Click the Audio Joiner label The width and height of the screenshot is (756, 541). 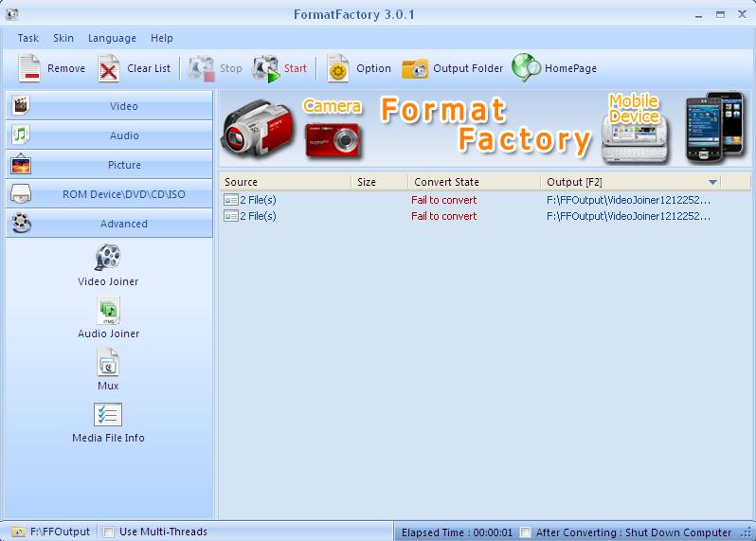click(109, 334)
